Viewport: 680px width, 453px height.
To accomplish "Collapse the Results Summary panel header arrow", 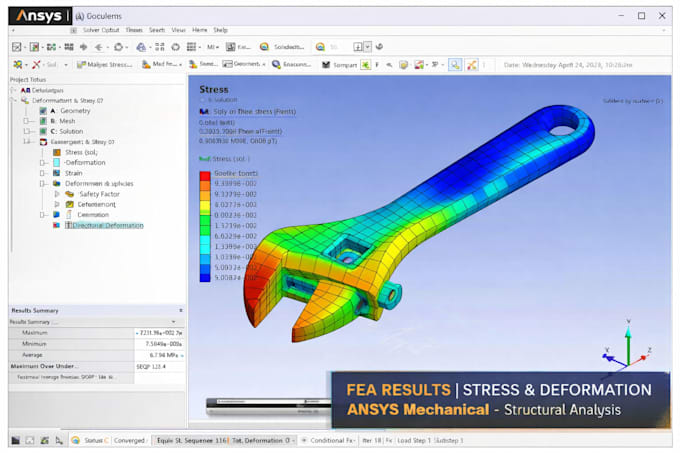I will coord(181,310).
